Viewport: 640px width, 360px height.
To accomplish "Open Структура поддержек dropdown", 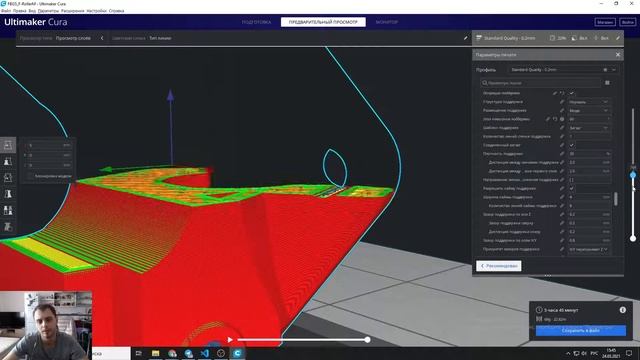I will (x=589, y=102).
